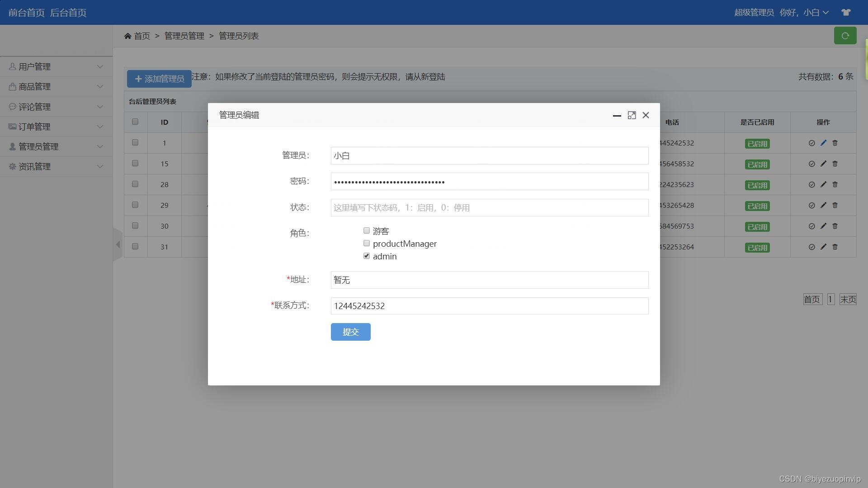Click the disable circle icon for ID 30
868x488 pixels.
[811, 226]
